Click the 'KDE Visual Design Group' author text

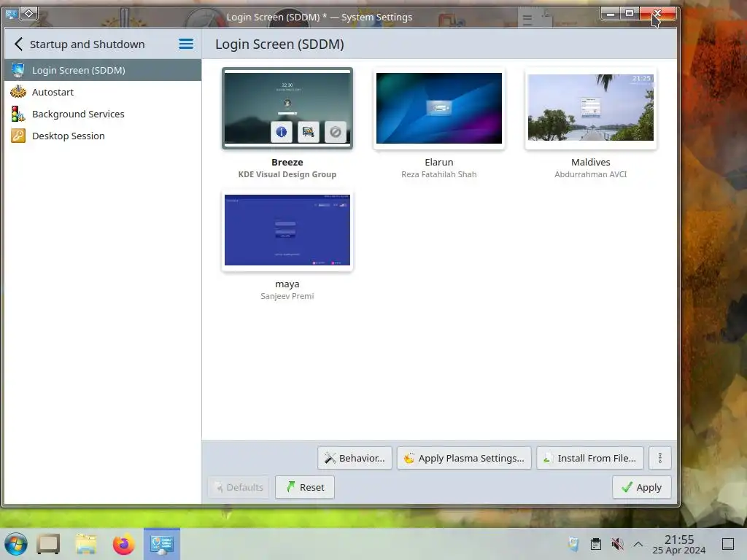[x=287, y=174]
